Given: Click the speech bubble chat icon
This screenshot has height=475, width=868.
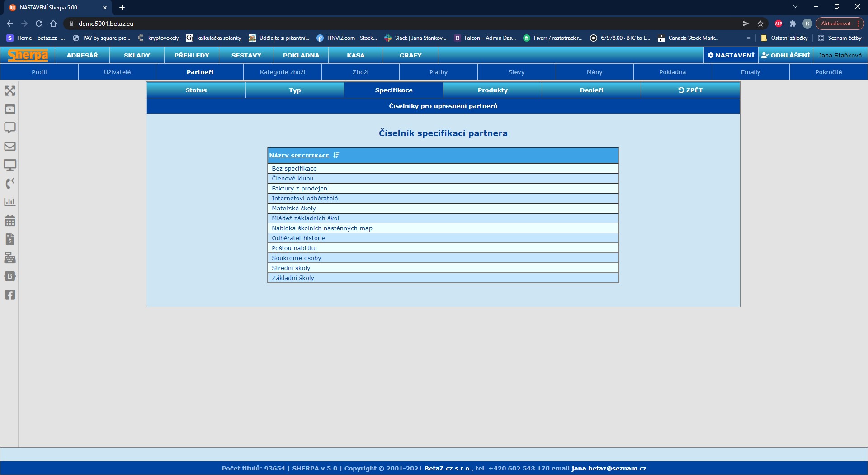Looking at the screenshot, I should [x=10, y=128].
